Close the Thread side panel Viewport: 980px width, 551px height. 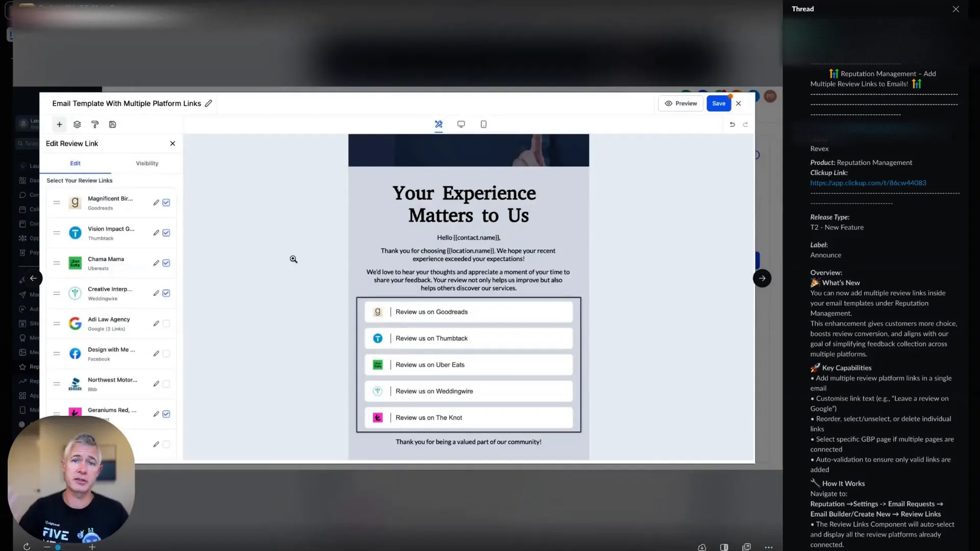955,9
